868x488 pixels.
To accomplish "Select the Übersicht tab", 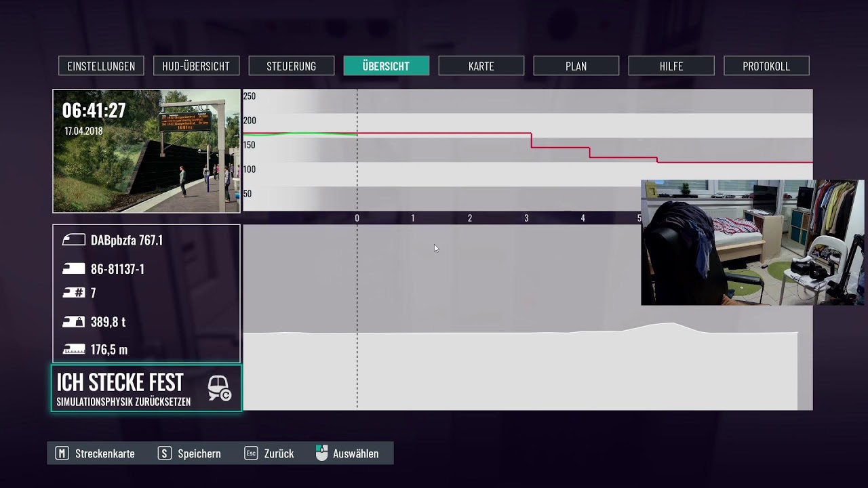I will [x=386, y=66].
